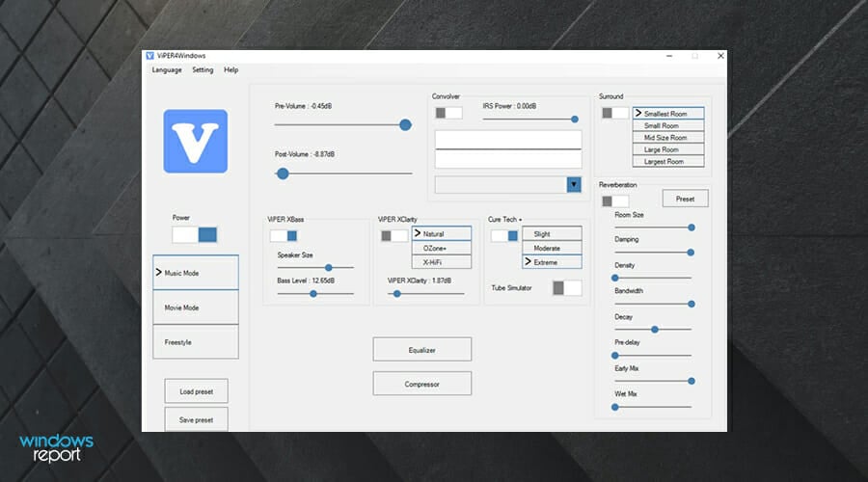Click the large ViPER logo icon
Image resolution: width=868 pixels, height=482 pixels.
tap(195, 141)
